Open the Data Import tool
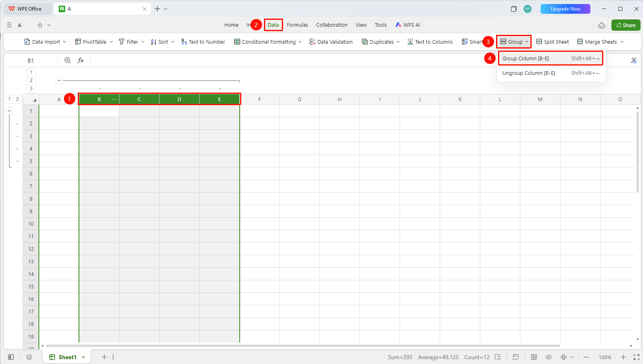This screenshot has height=364, width=643. click(45, 42)
